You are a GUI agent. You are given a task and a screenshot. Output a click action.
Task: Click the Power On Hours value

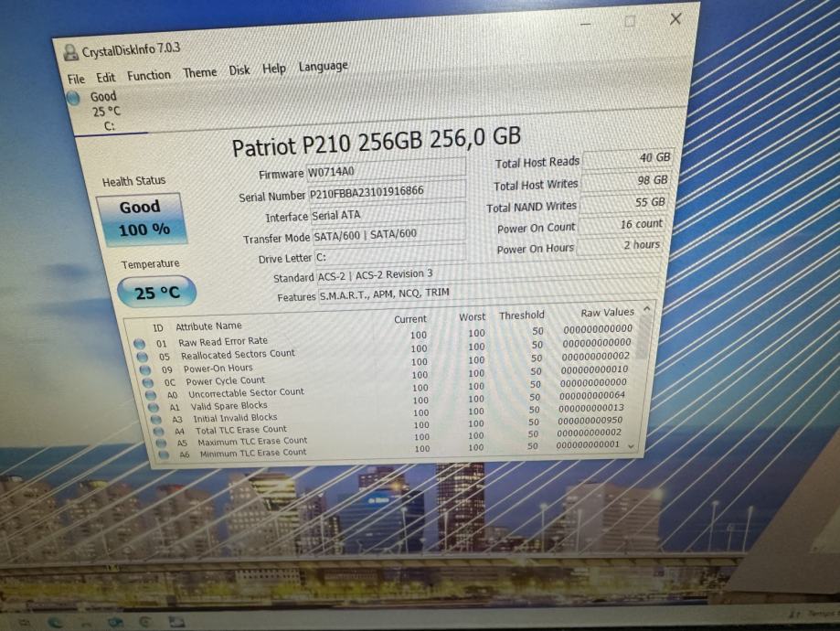pos(620,245)
